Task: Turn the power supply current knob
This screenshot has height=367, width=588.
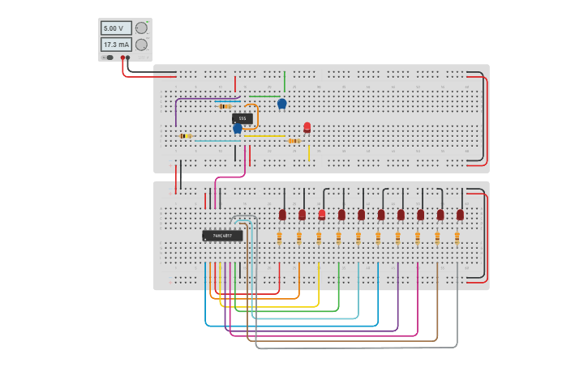Action: click(141, 45)
